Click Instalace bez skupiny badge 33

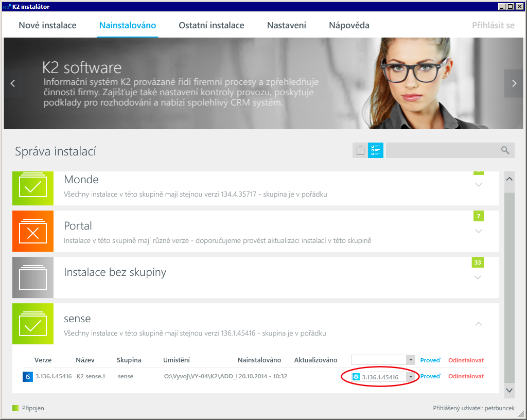point(478,262)
